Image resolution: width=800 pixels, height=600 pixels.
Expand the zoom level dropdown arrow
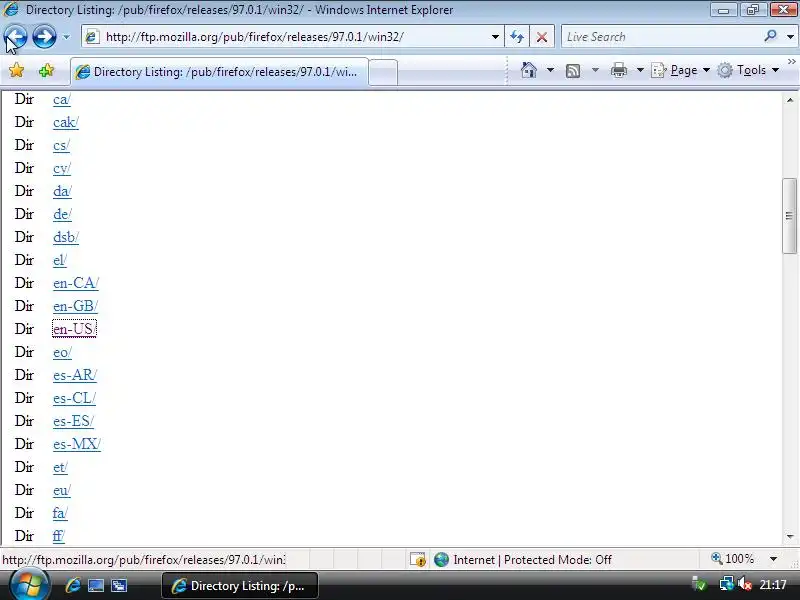click(773, 559)
